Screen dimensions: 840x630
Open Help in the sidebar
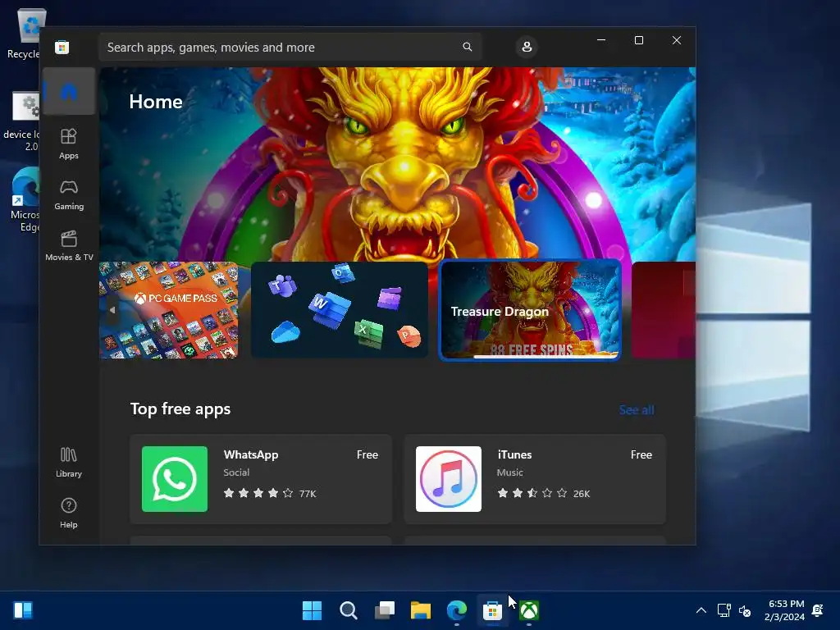click(69, 514)
